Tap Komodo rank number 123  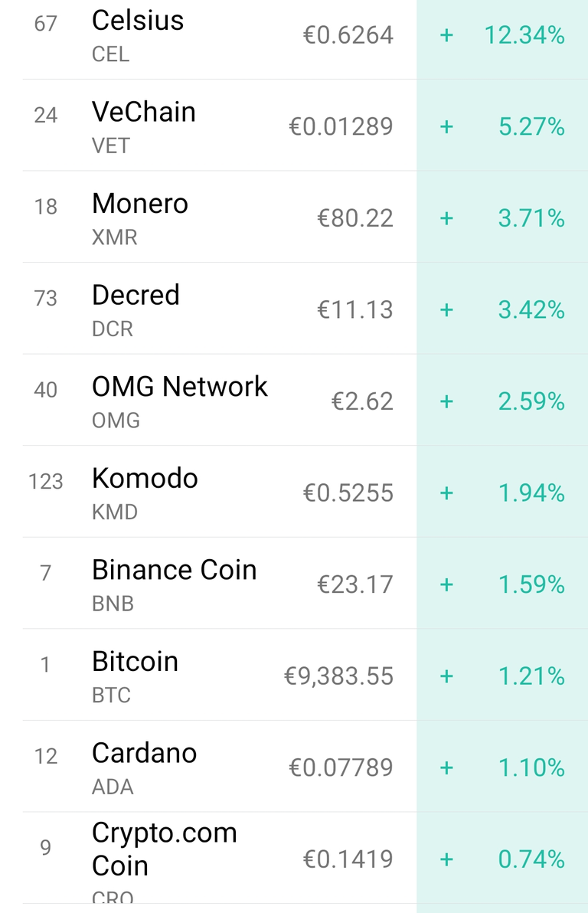[x=45, y=482]
